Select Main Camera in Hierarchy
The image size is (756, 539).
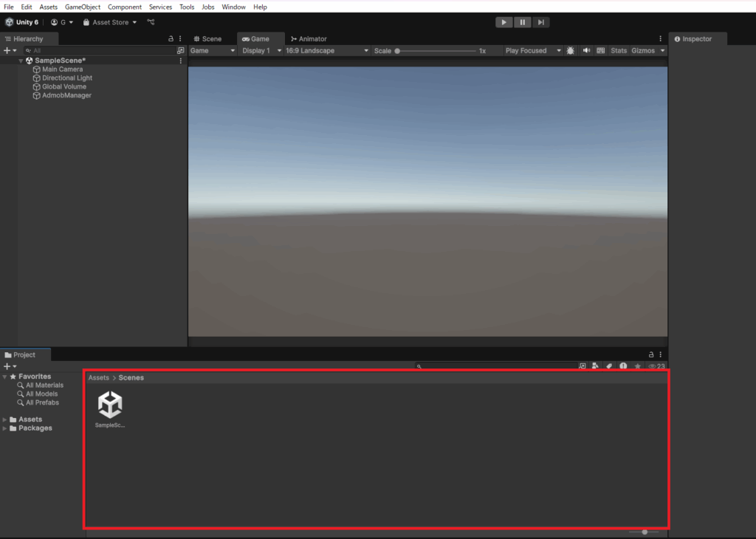coord(62,69)
